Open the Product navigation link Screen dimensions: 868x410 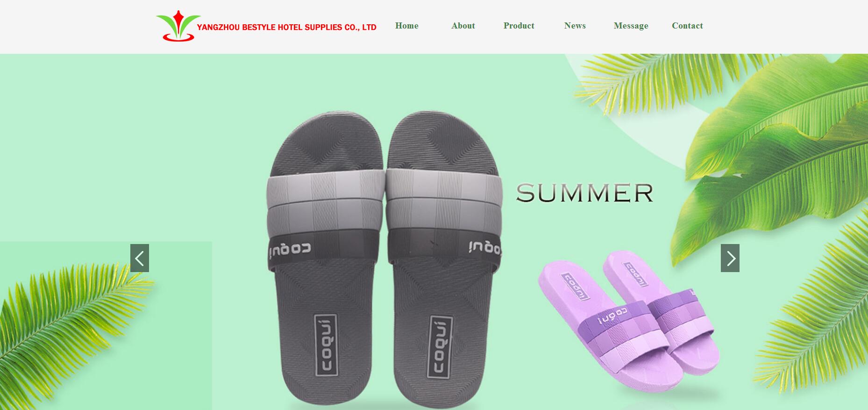point(519,26)
